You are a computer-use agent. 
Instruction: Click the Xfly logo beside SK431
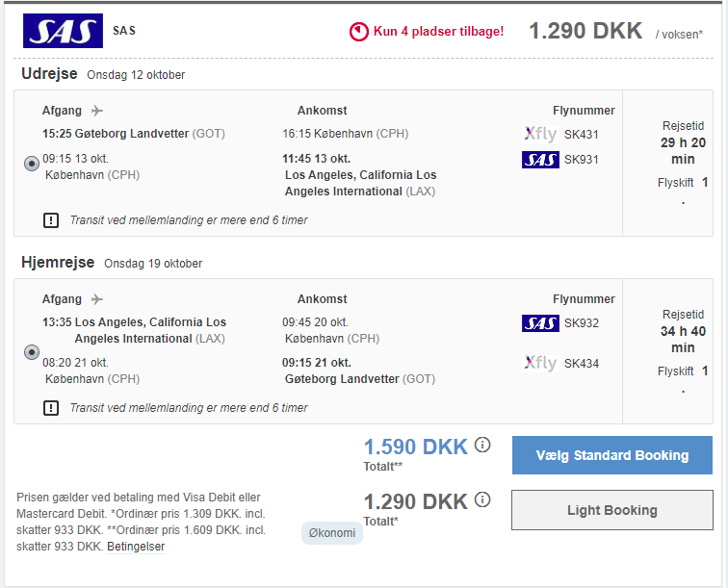coord(540,134)
